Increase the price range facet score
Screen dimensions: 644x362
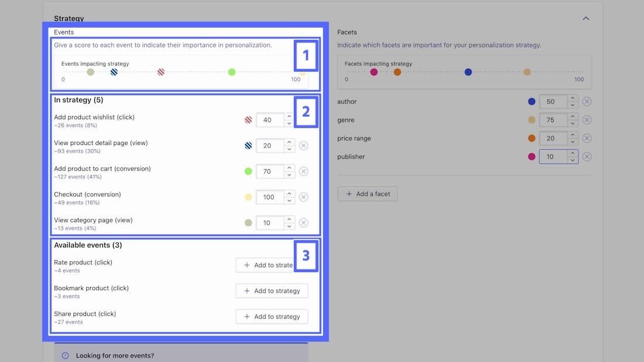573,135
